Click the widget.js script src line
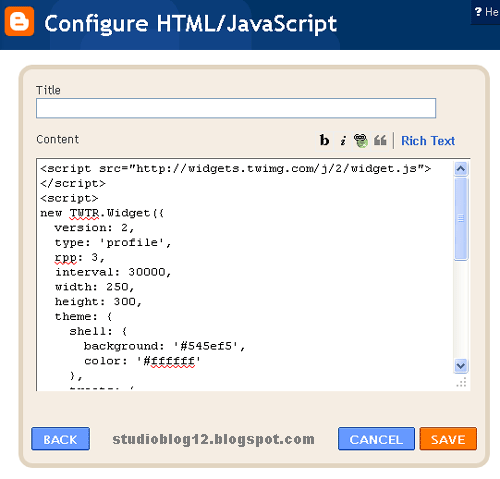Viewport: 500px width, 479px height. click(236, 169)
